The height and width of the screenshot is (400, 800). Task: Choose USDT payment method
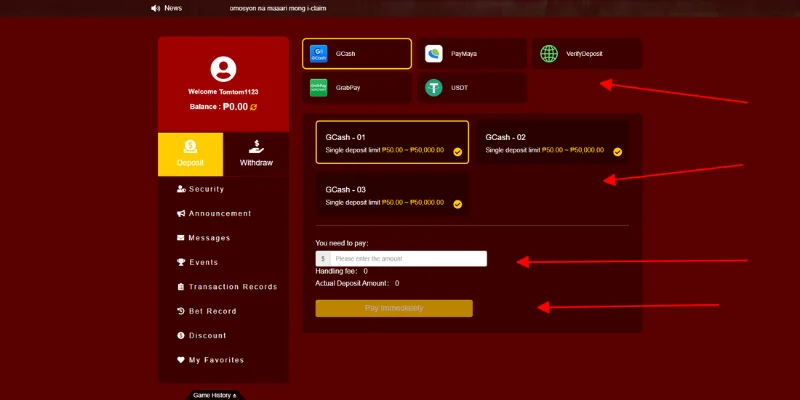[x=472, y=88]
